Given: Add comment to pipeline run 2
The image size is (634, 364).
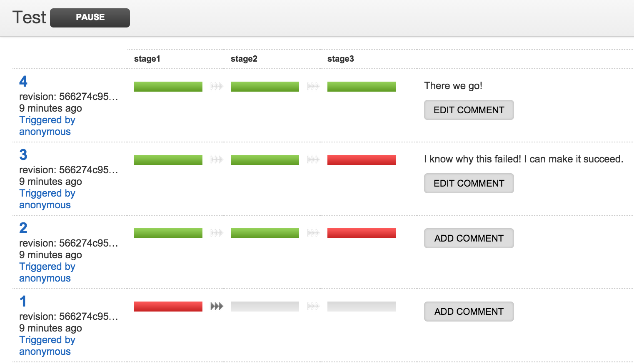Looking at the screenshot, I should coord(469,238).
